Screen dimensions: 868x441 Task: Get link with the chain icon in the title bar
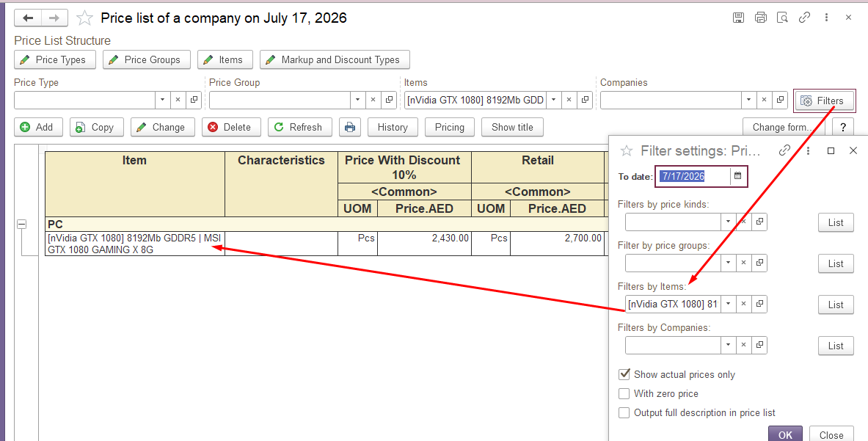804,18
